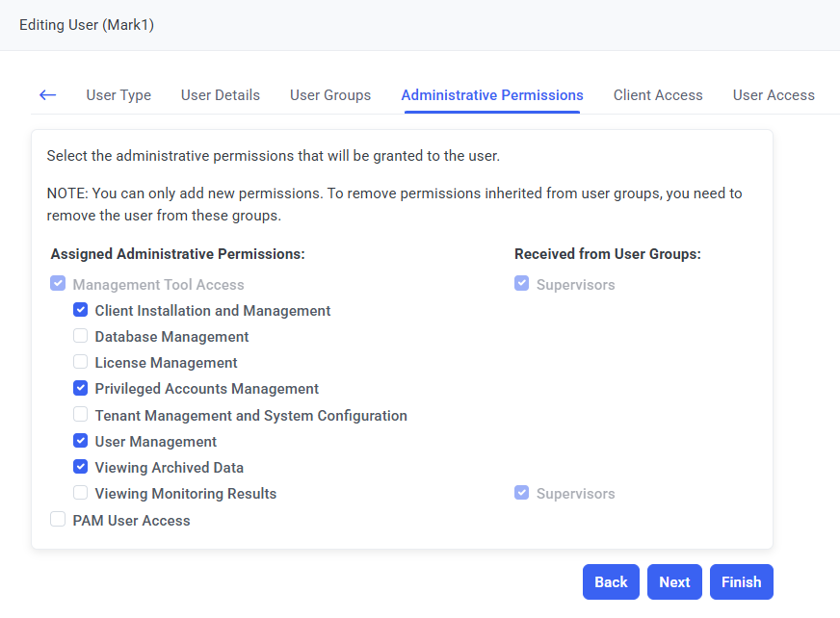Toggle Viewing Archived Data checkbox off
840x618 pixels.
(x=81, y=468)
